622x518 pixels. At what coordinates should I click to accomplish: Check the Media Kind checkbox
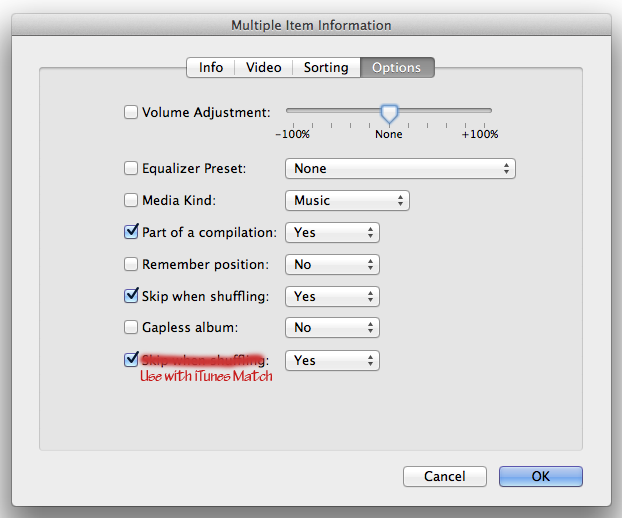coord(131,200)
